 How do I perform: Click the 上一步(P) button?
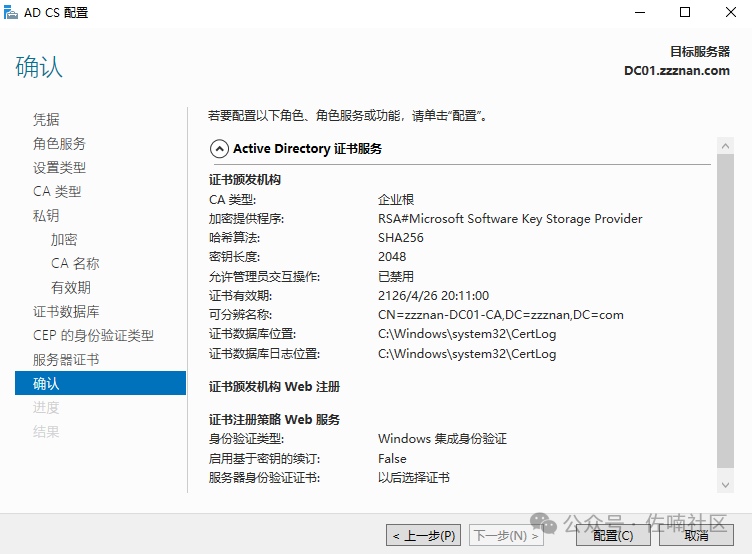pos(423,535)
